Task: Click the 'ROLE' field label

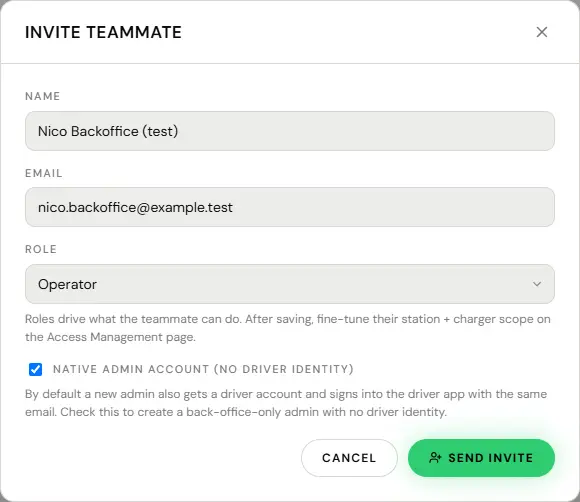Action: point(41,249)
